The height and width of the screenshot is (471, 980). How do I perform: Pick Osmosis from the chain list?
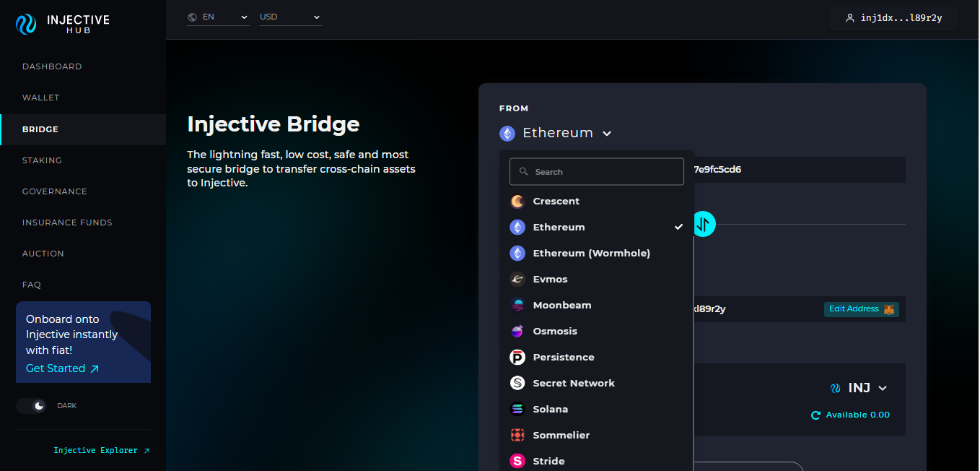point(596,332)
